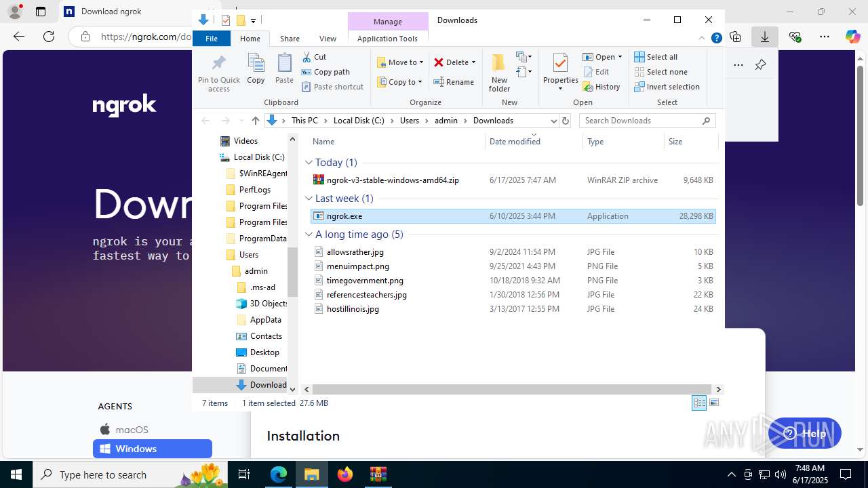Select macOS agent on ngrok page

(123, 430)
